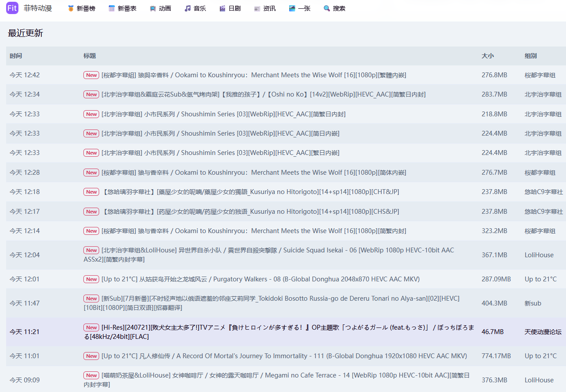
Task: Visit the LoliHouse group page
Action: 539,255
